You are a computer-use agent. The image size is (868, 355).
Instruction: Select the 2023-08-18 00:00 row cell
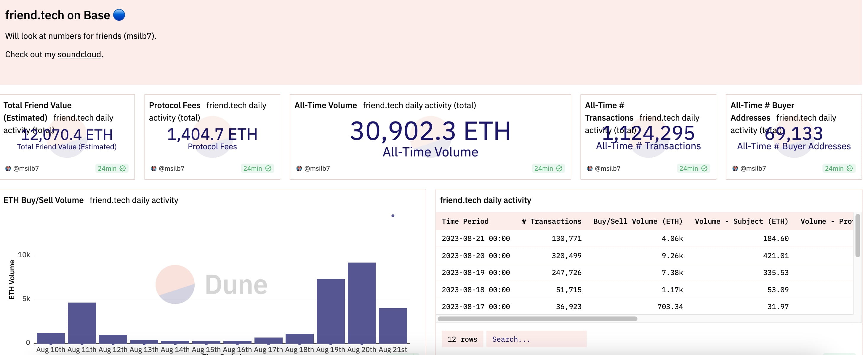click(x=476, y=290)
